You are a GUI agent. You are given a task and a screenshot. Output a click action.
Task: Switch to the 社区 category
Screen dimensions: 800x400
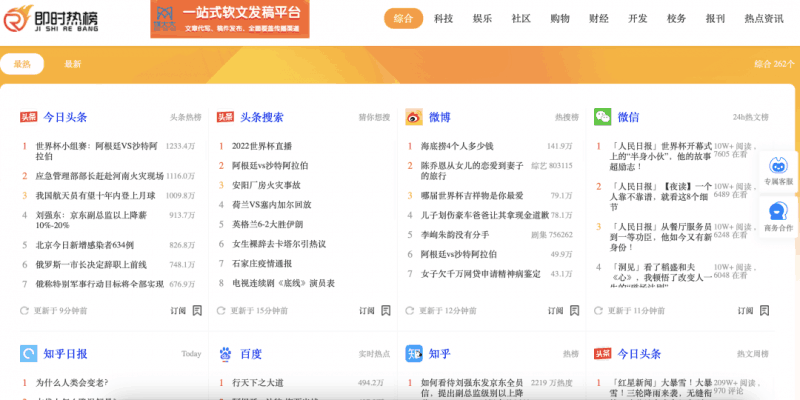pos(521,19)
